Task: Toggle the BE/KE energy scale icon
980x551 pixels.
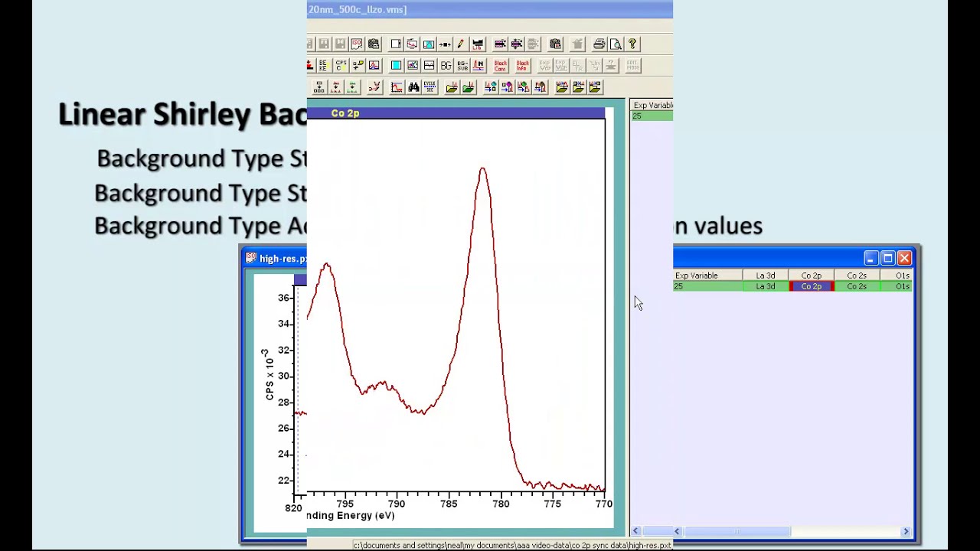Action: tap(325, 65)
